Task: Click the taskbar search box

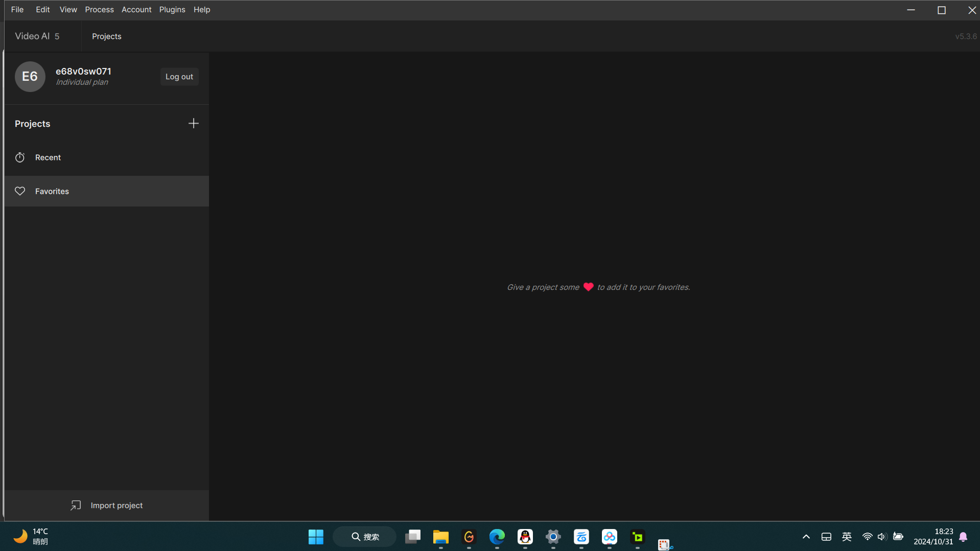Action: 365,537
